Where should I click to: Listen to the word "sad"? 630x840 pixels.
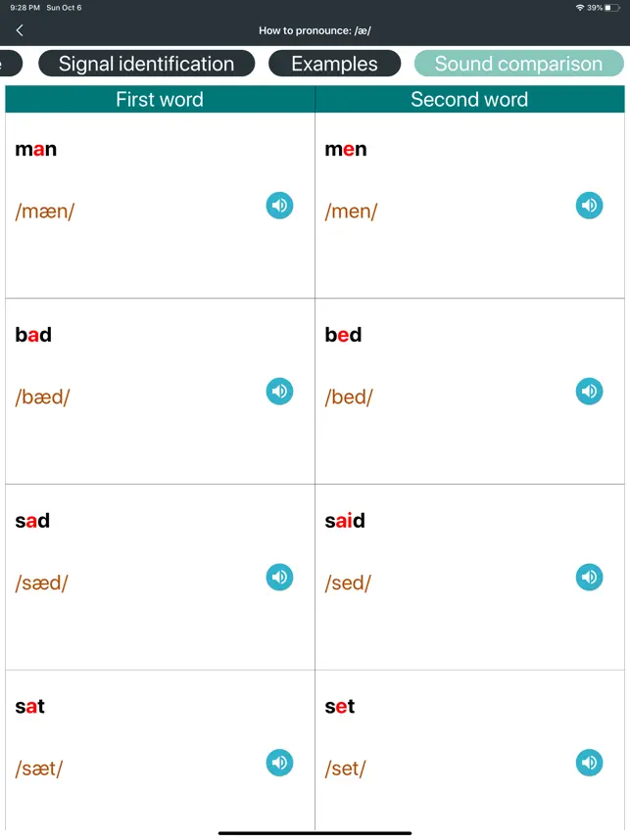coord(279,578)
